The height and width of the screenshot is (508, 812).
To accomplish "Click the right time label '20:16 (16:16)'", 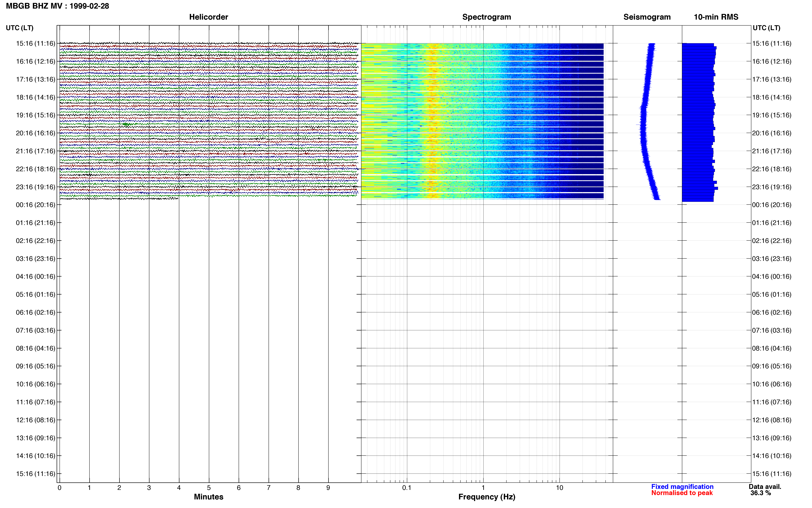I will (772, 133).
